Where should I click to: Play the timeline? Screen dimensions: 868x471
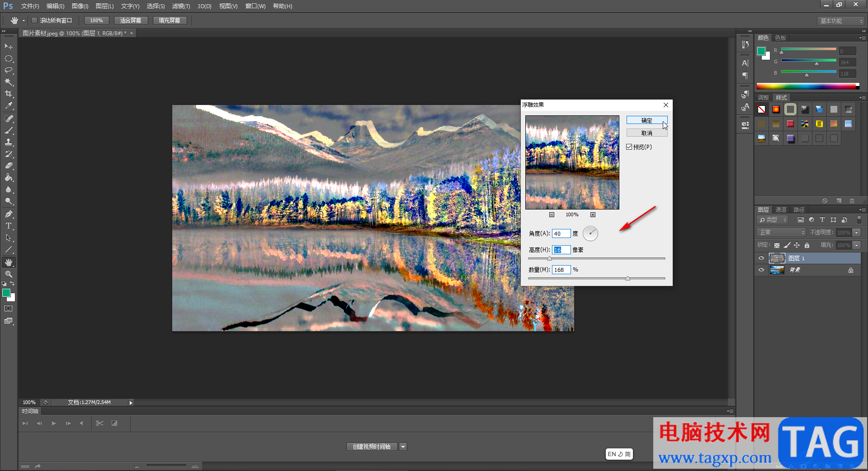54,423
